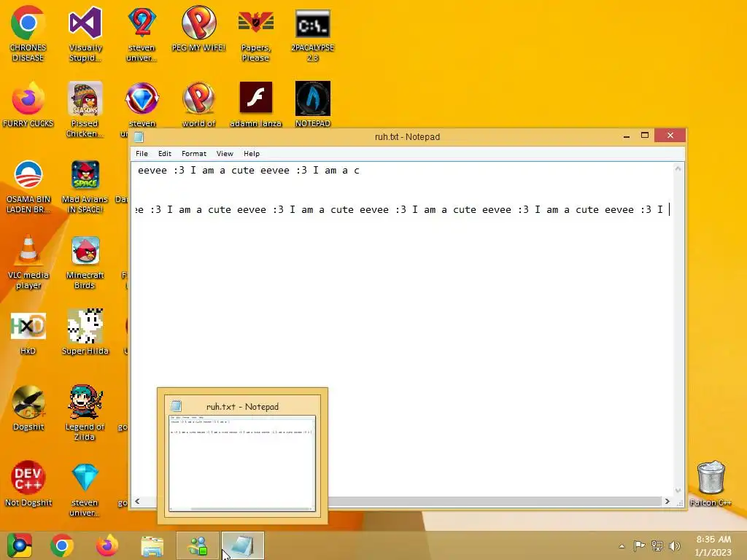Launch the Super Hilda desktop icon
This screenshot has height=560, width=747.
click(85, 332)
